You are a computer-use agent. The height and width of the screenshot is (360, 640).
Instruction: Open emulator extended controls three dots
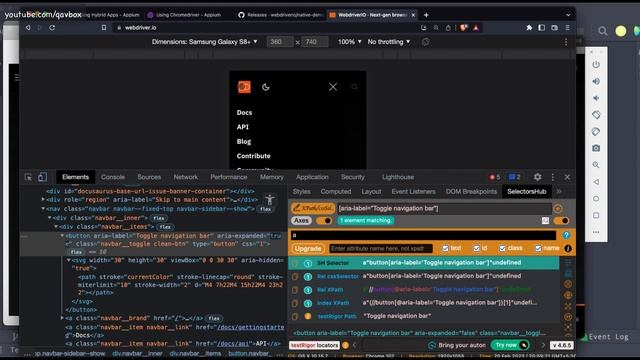point(596,232)
